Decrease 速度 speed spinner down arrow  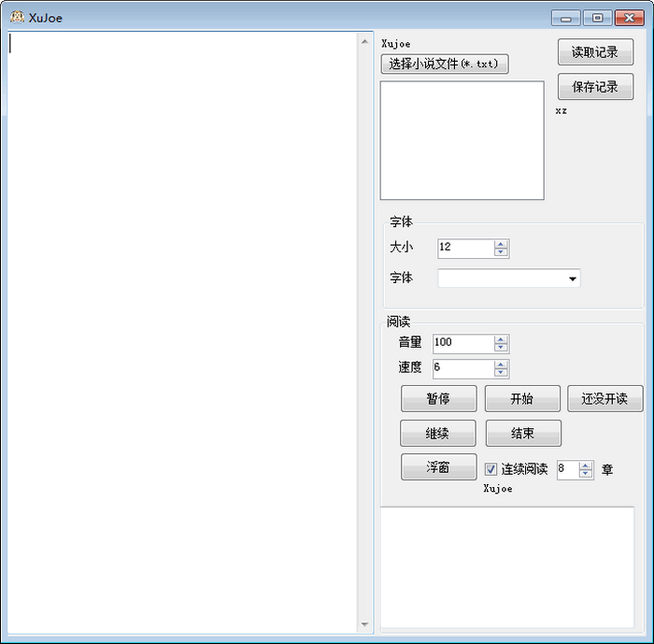pyautogui.click(x=501, y=372)
